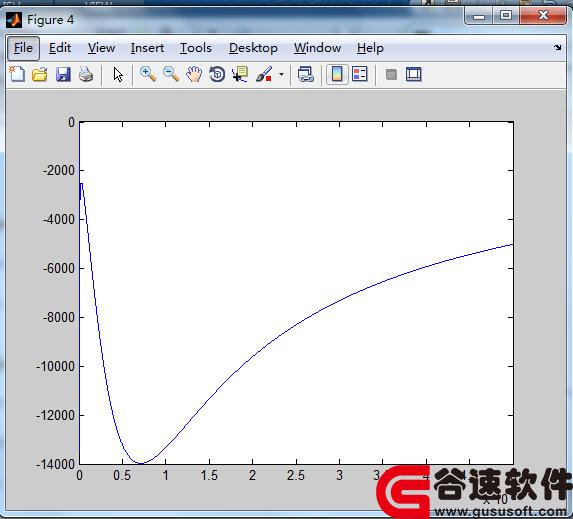Open the Help menu
This screenshot has width=573, height=519.
(370, 48)
